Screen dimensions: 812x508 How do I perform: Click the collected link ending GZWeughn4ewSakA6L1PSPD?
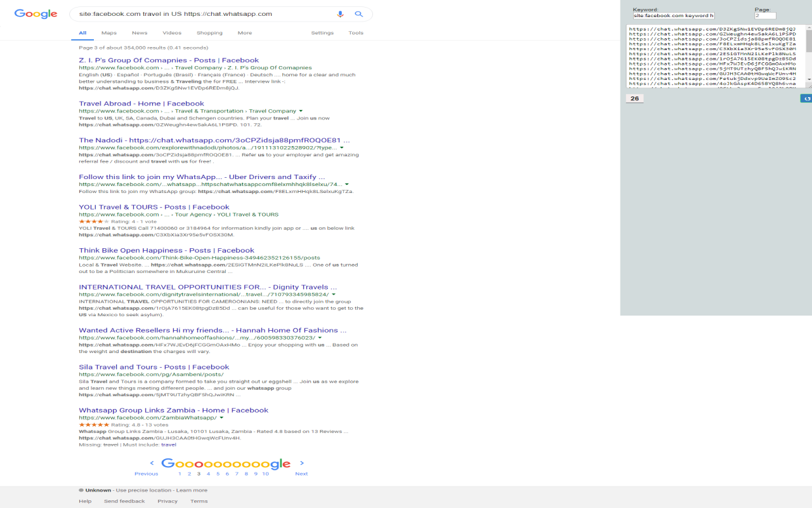[712, 34]
